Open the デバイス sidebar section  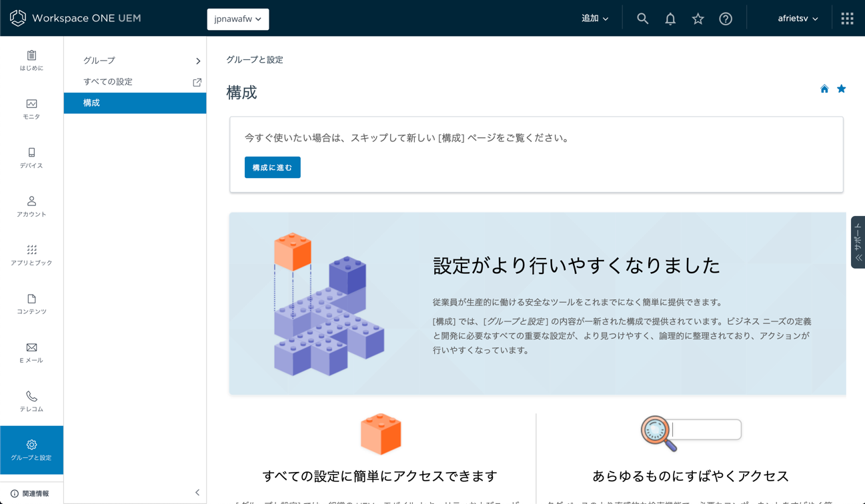coord(31,158)
